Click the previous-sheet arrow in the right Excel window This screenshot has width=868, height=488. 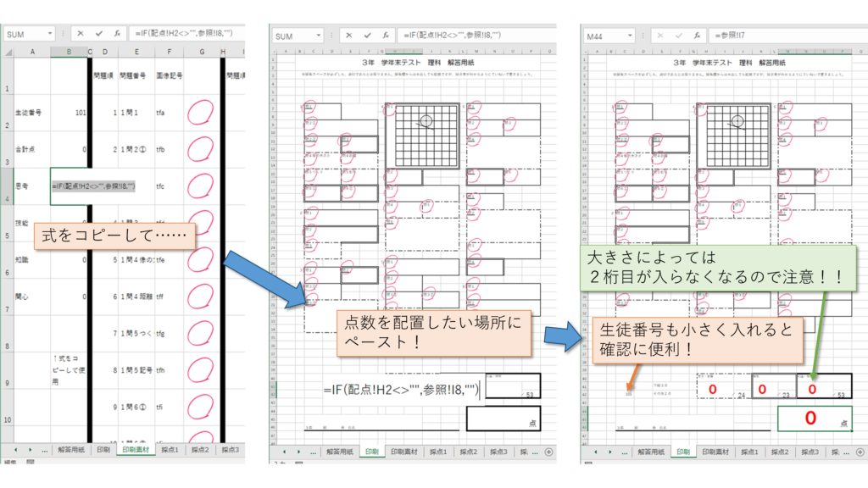coord(596,452)
